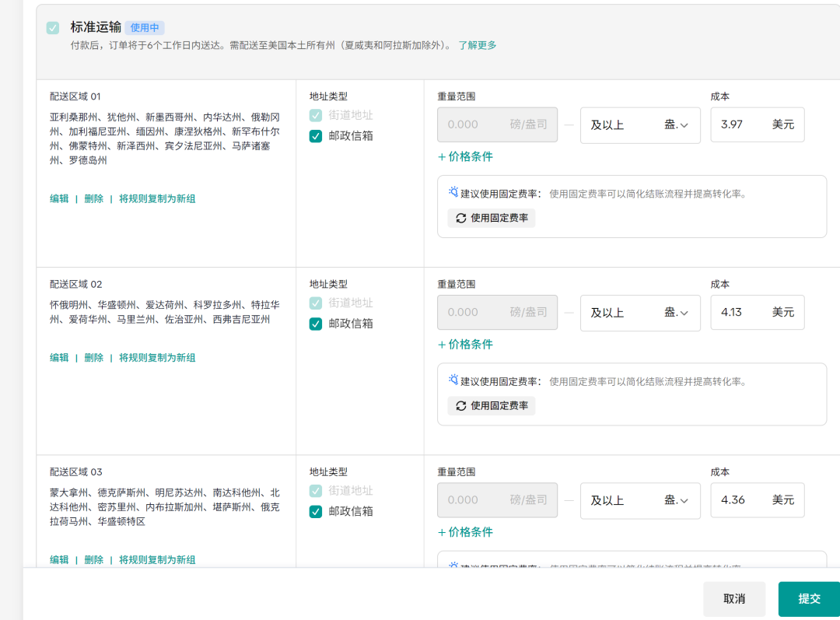Open the 及以上 weight dropdown in 配送区域 01
The width and height of the screenshot is (840, 620).
coord(640,125)
